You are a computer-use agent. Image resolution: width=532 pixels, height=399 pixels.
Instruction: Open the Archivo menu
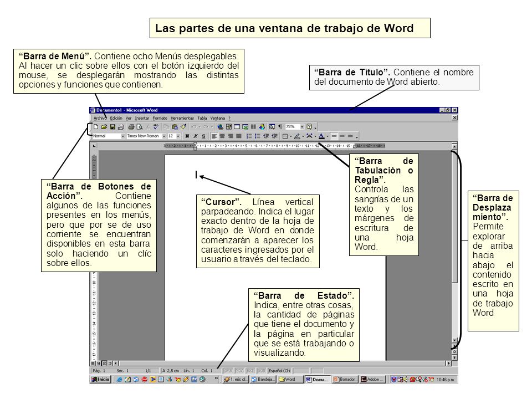point(100,118)
